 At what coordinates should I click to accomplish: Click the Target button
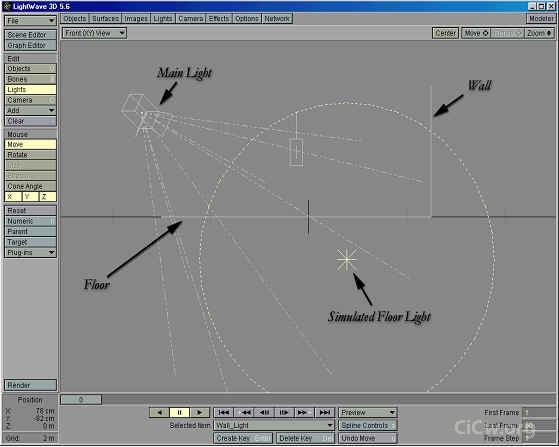[x=30, y=242]
